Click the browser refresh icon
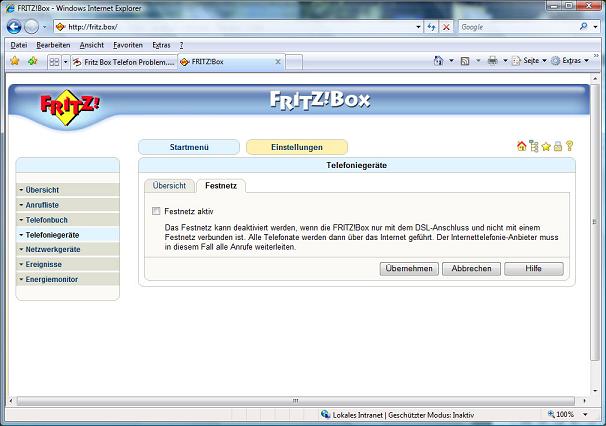This screenshot has width=606, height=426. click(431, 26)
